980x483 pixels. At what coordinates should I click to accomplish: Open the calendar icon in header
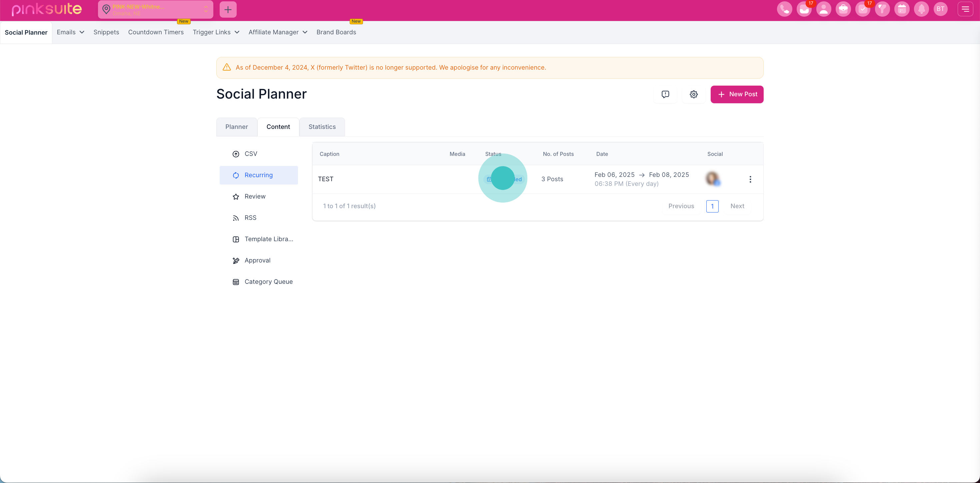pos(902,9)
